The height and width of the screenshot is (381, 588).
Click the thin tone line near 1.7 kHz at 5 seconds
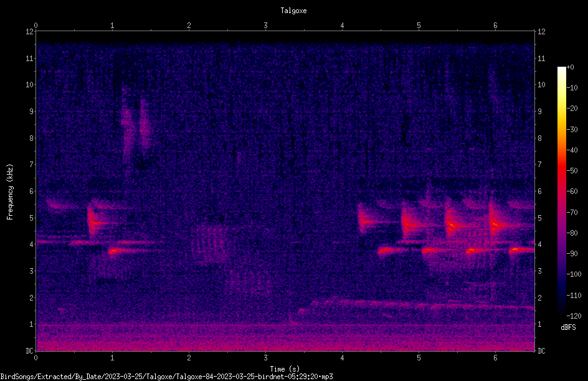(x=419, y=304)
